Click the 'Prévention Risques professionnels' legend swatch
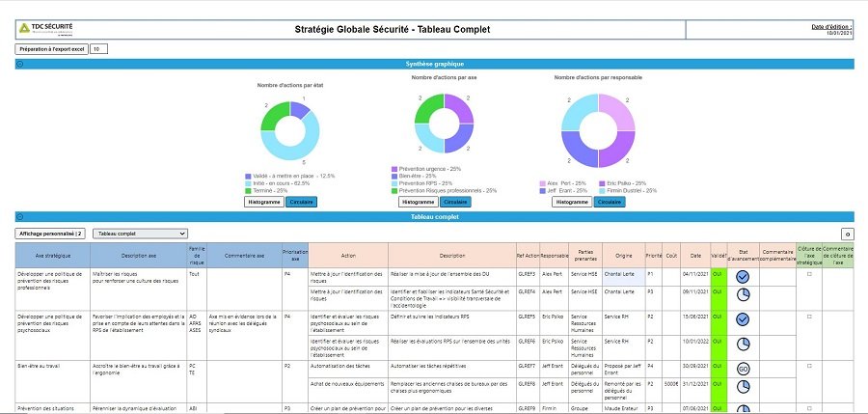 394,191
